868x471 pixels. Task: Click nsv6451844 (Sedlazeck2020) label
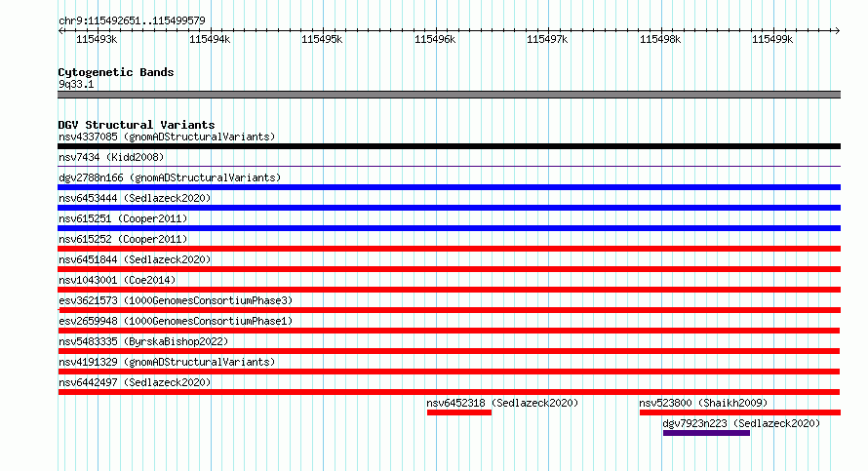(x=135, y=259)
